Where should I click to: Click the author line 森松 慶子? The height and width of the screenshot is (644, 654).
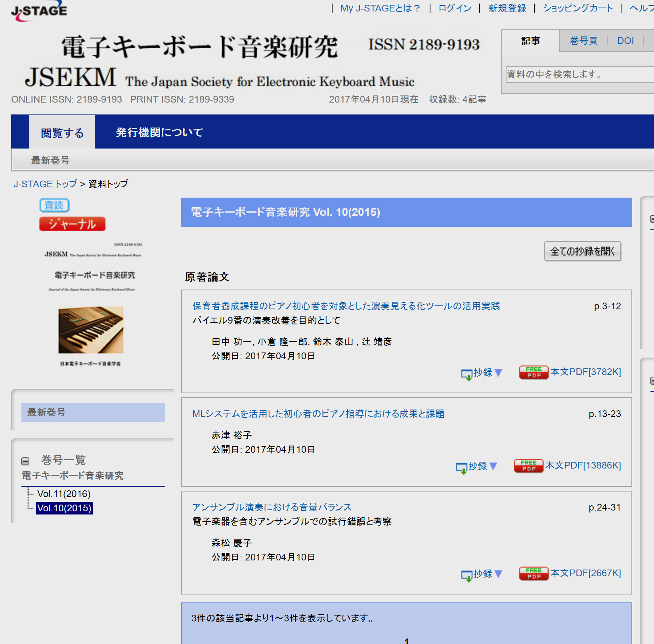pos(231,543)
